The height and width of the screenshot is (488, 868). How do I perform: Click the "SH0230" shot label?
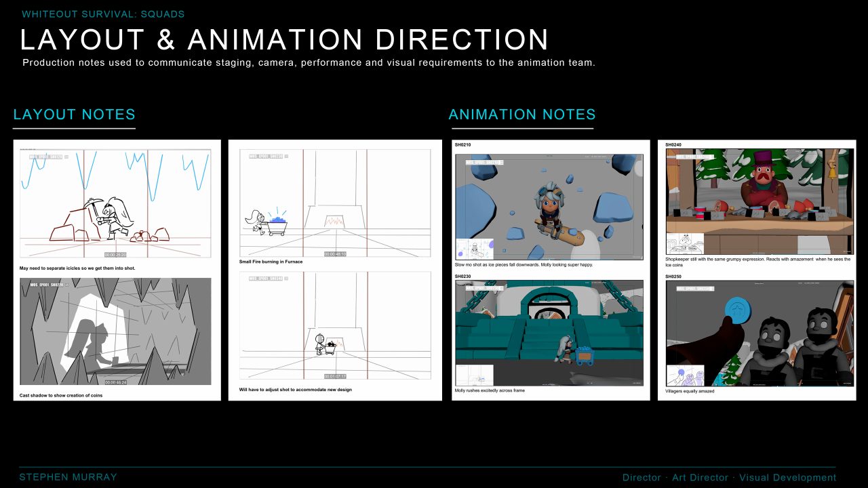(x=462, y=277)
